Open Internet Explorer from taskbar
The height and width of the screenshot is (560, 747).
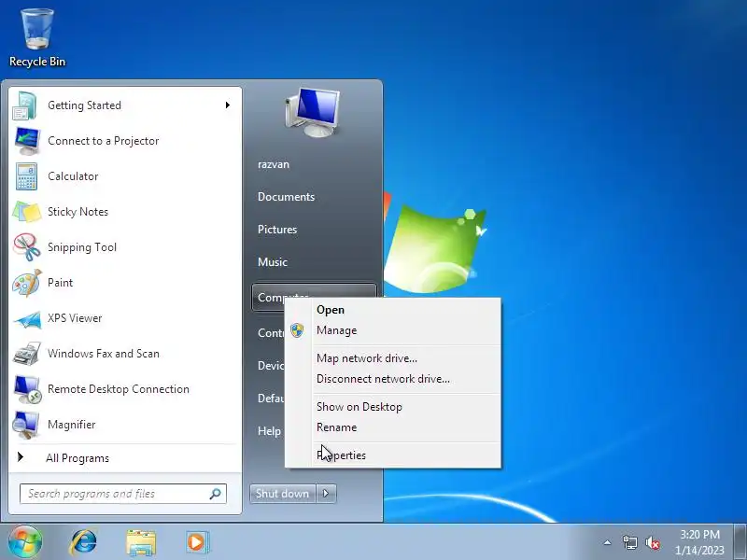83,542
